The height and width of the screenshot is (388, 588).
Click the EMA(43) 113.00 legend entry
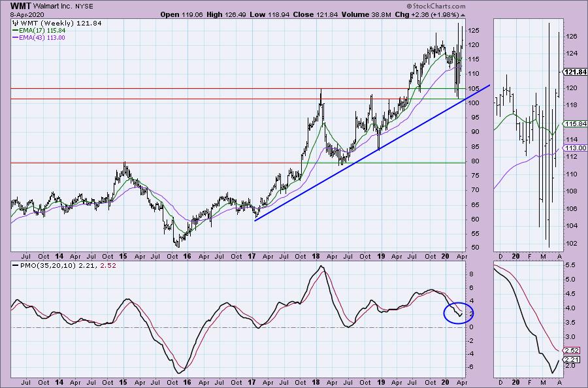(x=42, y=37)
